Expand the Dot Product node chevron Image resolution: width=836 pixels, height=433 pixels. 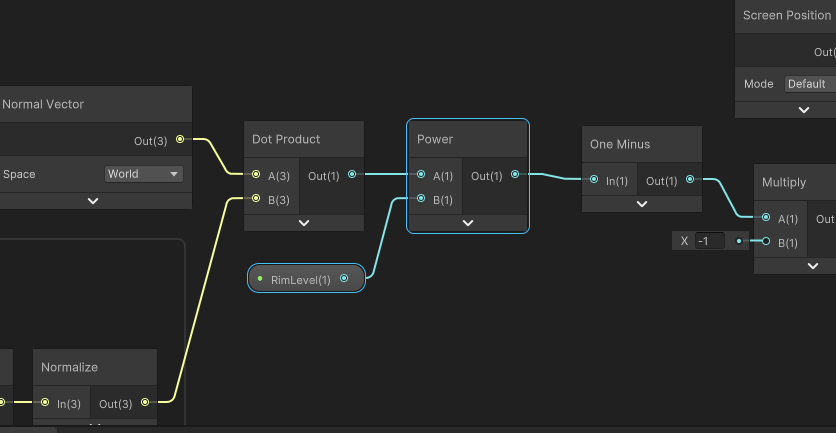coord(304,223)
